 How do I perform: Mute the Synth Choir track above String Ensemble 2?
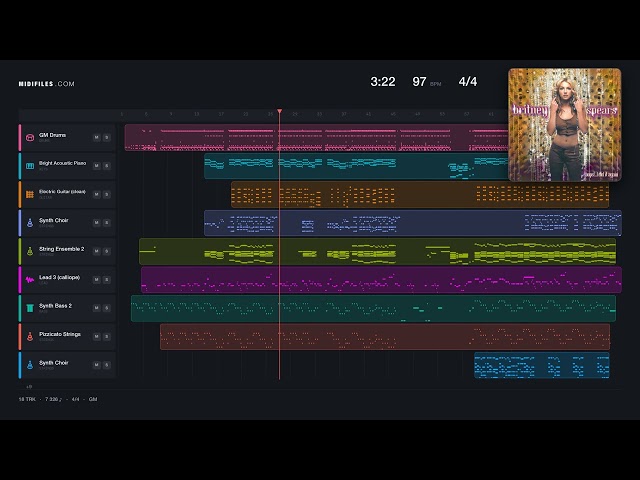pyautogui.click(x=96, y=223)
